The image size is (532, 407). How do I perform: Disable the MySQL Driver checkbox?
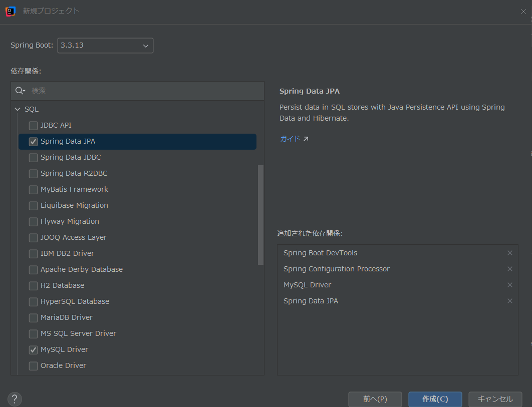tap(33, 349)
